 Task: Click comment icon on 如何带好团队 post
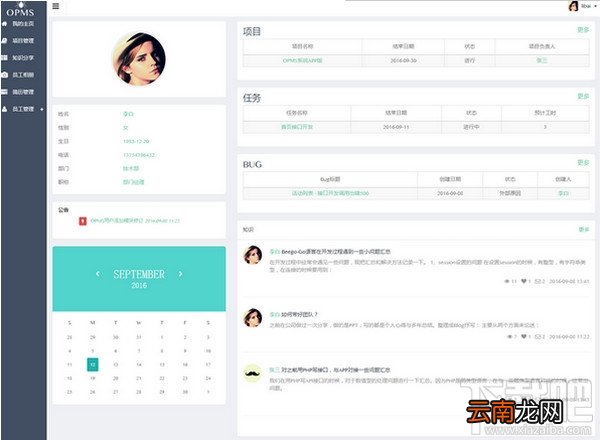(538, 337)
